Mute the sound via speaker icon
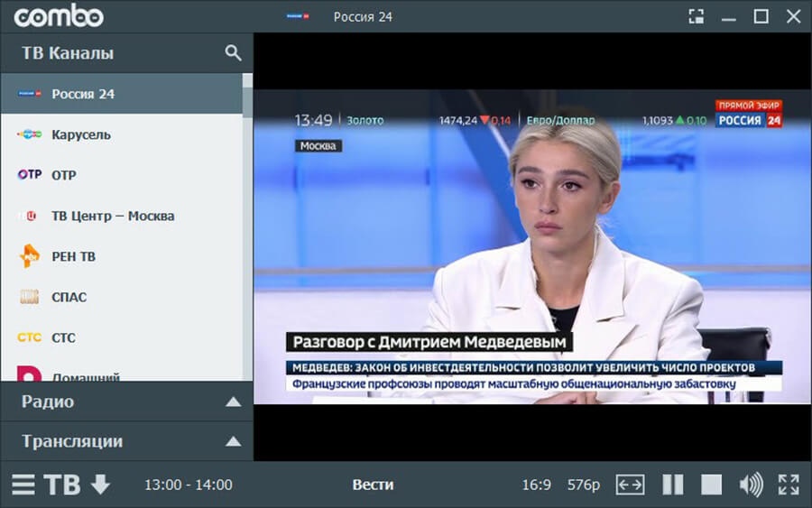The image size is (812, 508). (751, 485)
